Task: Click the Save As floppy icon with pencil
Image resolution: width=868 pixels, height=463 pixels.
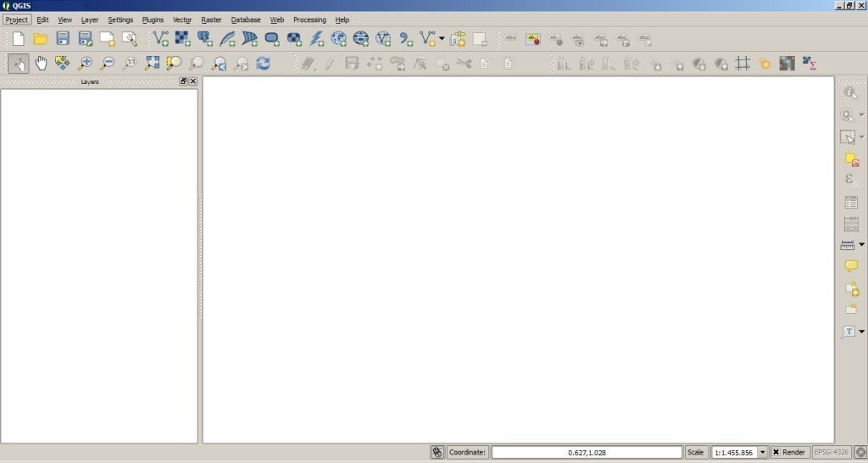Action: tap(85, 39)
